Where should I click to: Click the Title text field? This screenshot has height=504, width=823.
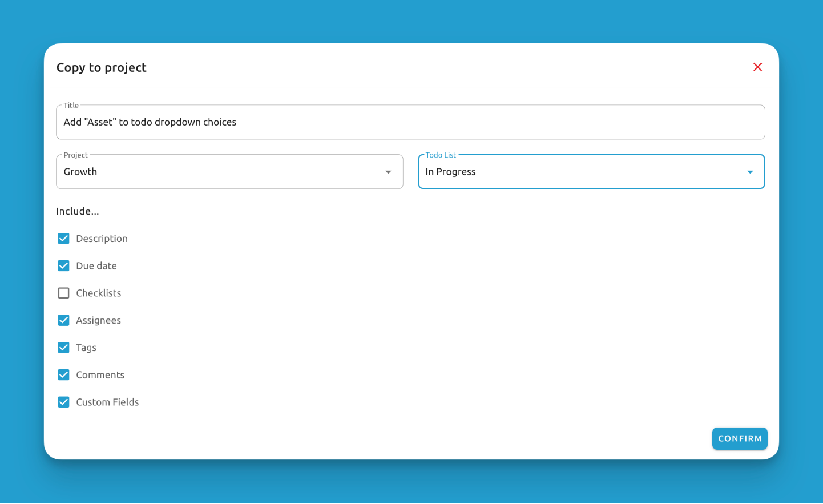(410, 122)
